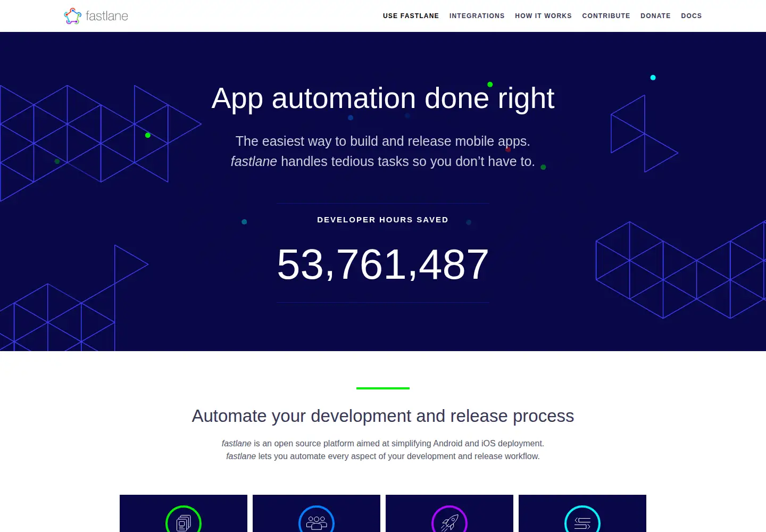Go to Integrations in the navigation
The image size is (766, 532).
(x=477, y=16)
